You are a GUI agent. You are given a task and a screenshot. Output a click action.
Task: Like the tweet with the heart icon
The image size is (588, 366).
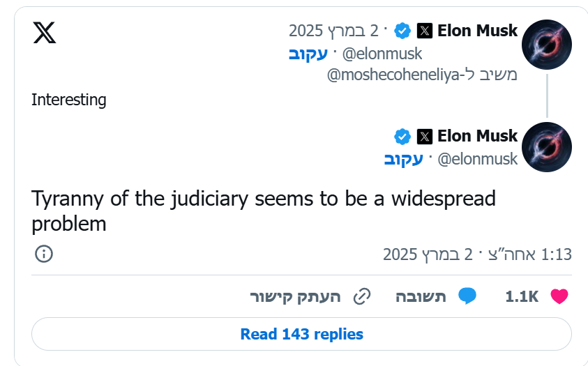click(559, 296)
